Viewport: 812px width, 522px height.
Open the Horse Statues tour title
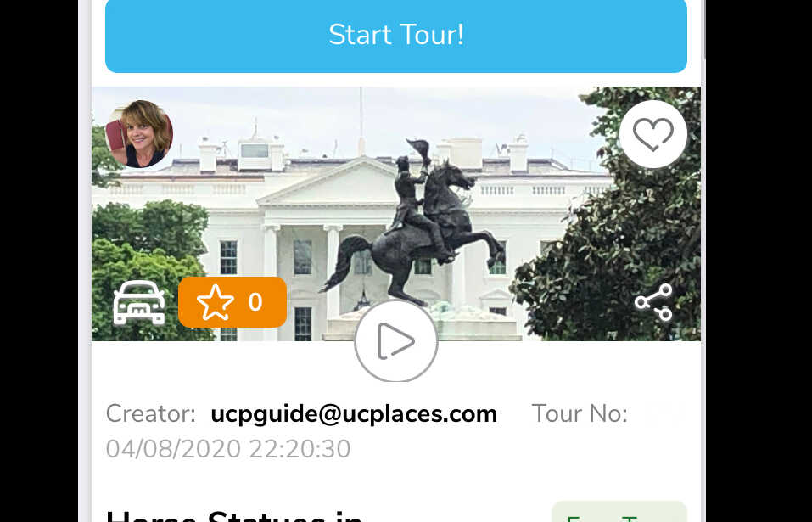(x=234, y=514)
